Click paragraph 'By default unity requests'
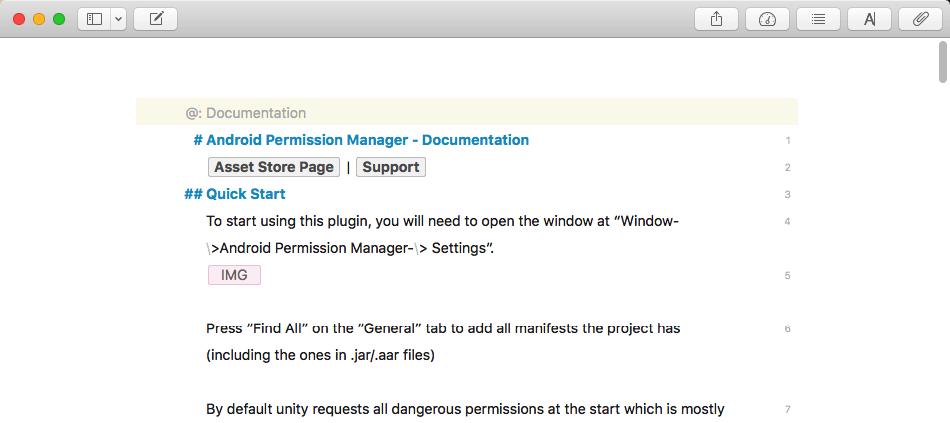This screenshot has height=423, width=950. point(465,409)
